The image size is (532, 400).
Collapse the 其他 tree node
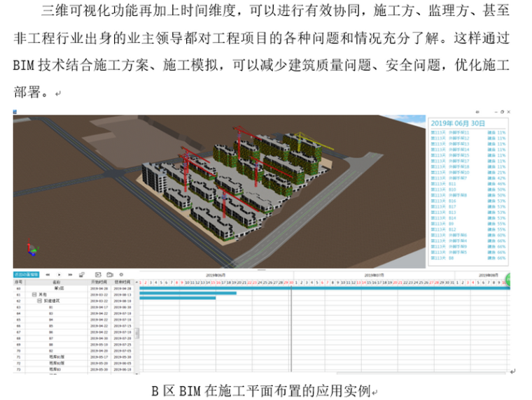click(x=34, y=294)
